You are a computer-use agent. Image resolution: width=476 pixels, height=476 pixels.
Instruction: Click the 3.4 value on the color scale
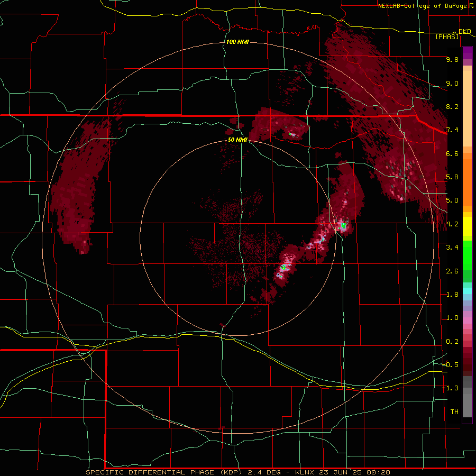pos(452,248)
